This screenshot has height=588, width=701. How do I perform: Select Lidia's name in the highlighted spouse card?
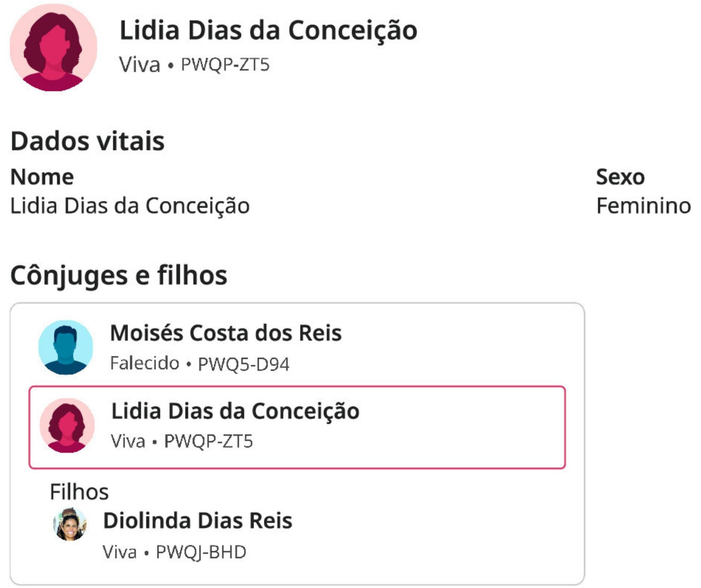(235, 411)
